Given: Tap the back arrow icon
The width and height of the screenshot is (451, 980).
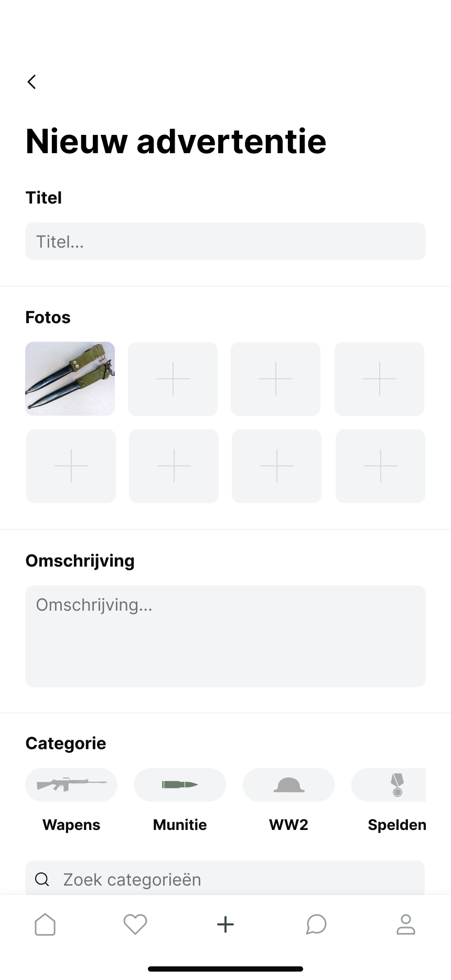Looking at the screenshot, I should click(32, 82).
